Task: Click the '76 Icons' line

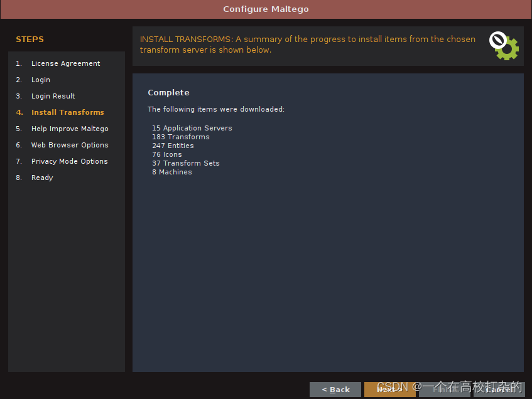Action: (x=166, y=154)
